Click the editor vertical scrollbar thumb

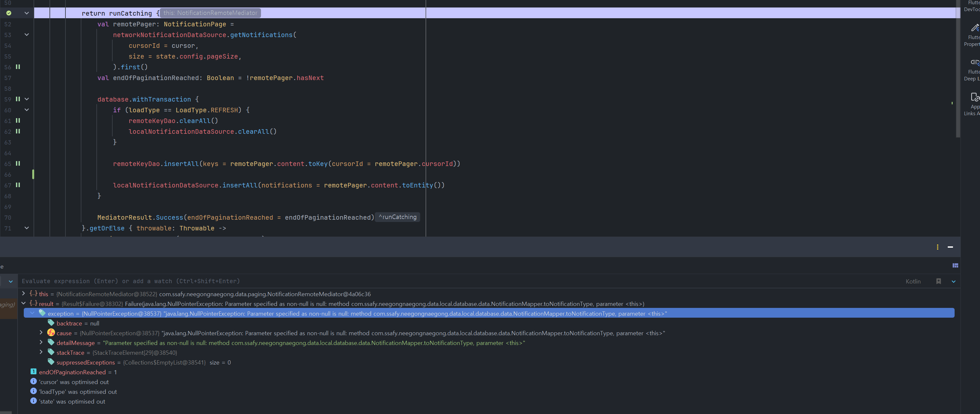(958, 68)
